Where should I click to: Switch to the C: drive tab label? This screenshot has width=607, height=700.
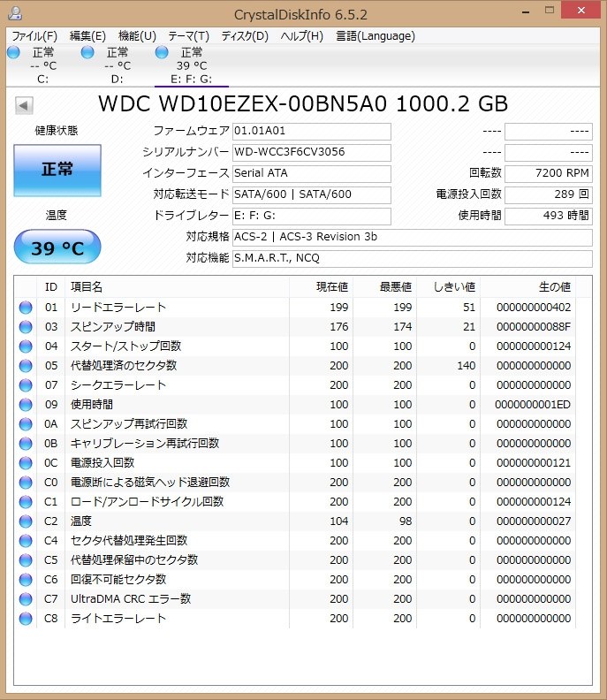(42, 79)
